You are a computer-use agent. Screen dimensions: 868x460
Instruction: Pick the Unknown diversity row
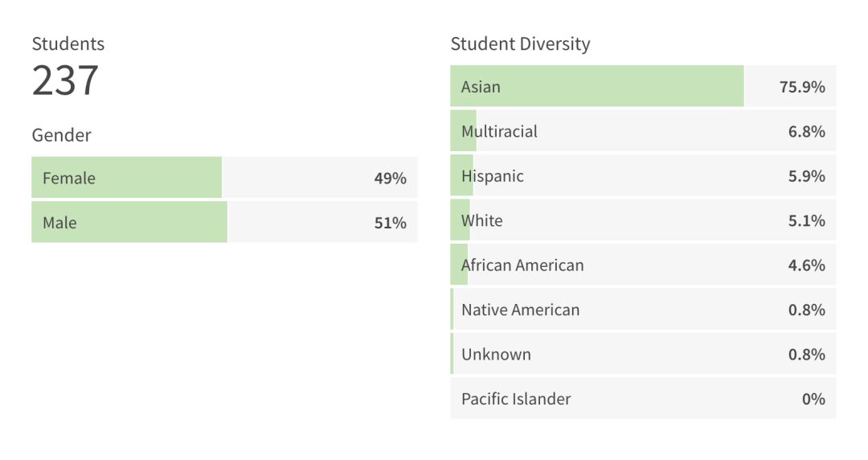pyautogui.click(x=643, y=355)
